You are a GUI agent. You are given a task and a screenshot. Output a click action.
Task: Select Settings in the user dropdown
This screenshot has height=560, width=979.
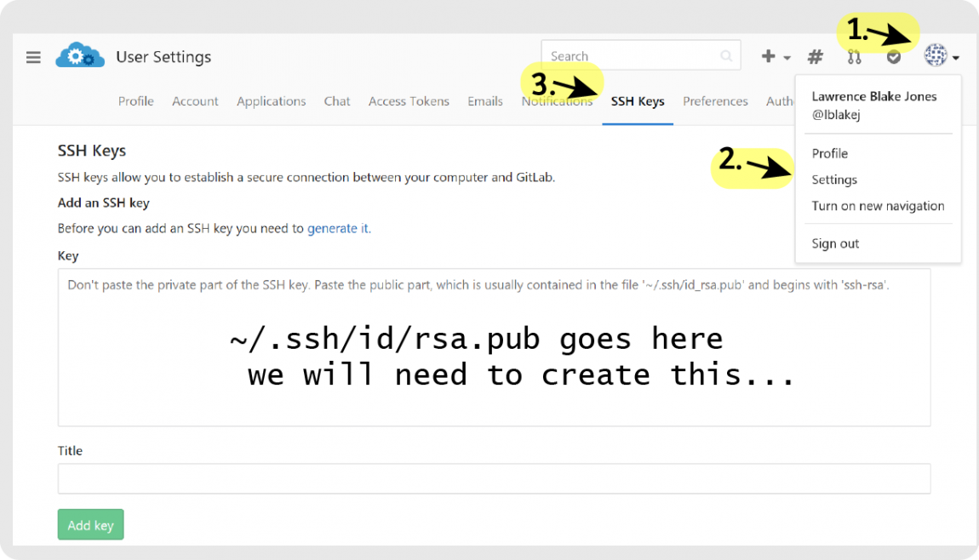click(834, 180)
